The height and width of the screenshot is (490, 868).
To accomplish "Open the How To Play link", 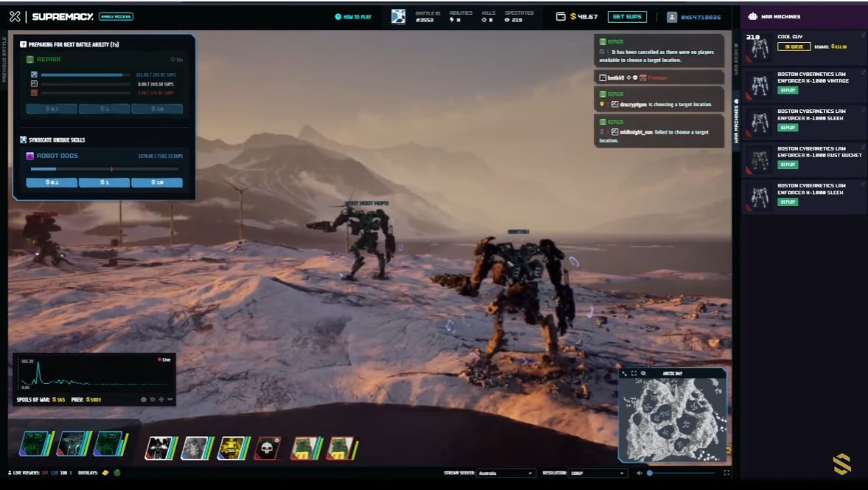I will tap(353, 16).
